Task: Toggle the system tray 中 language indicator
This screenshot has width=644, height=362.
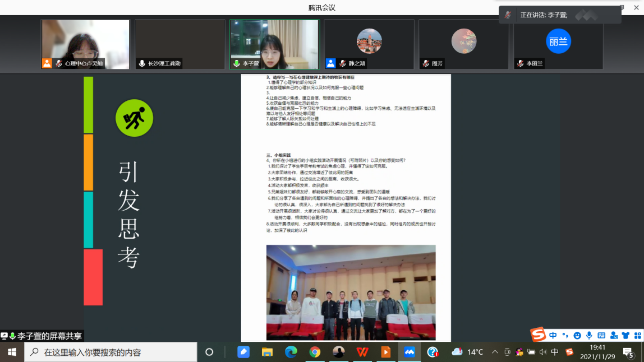Action: (x=555, y=352)
